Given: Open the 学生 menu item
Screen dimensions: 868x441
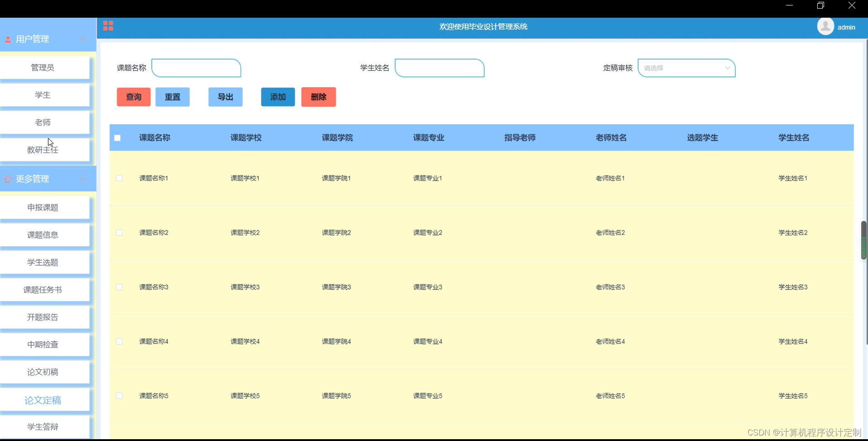Looking at the screenshot, I should tap(44, 95).
